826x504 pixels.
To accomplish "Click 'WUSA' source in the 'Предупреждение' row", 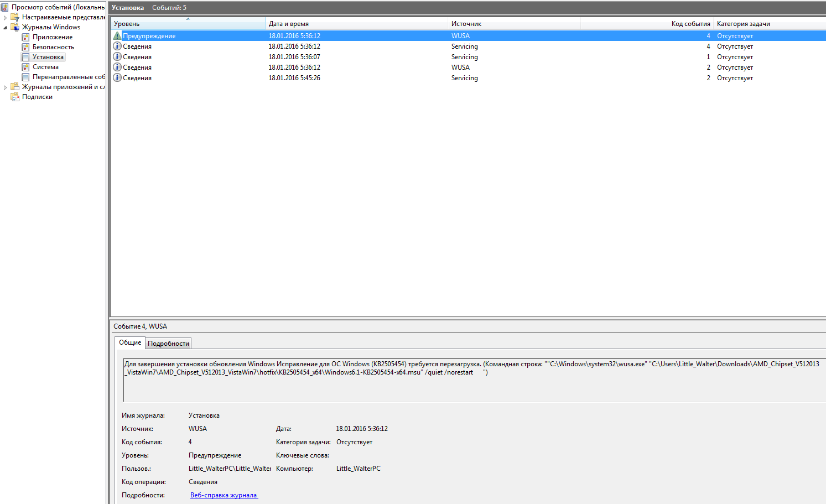I will click(x=460, y=36).
